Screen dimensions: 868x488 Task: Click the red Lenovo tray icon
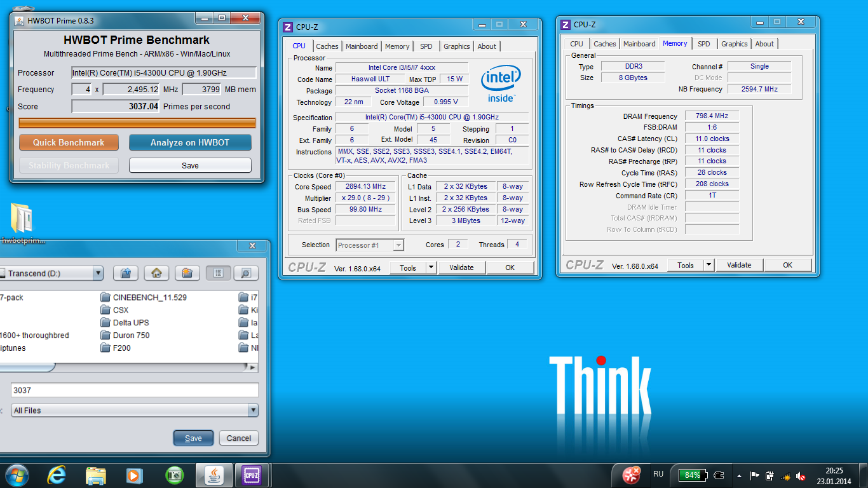click(x=630, y=475)
